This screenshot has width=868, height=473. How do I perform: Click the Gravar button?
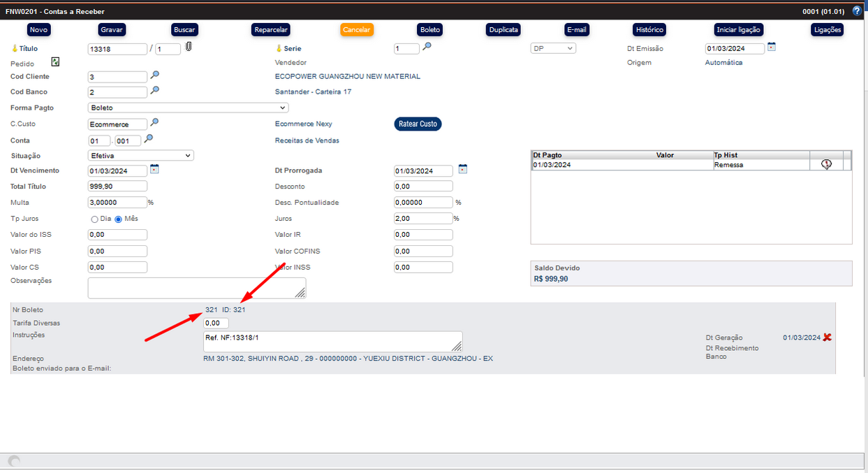[x=112, y=30]
